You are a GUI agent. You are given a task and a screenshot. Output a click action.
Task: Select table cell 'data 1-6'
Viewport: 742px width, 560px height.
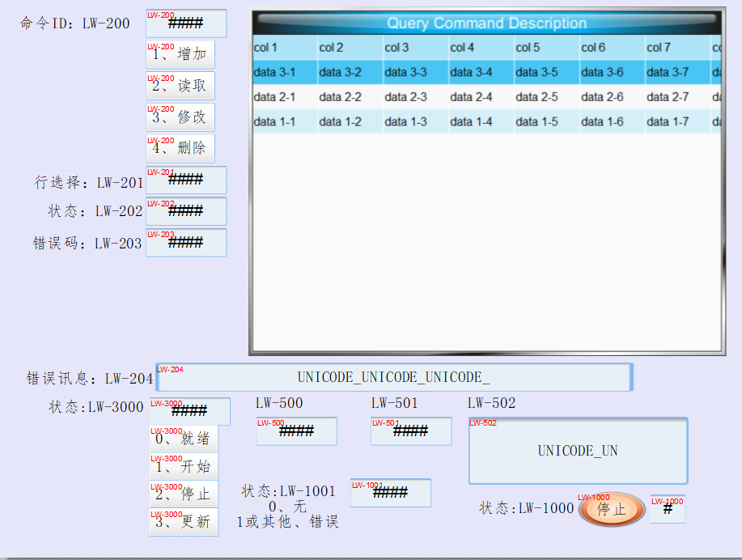613,121
